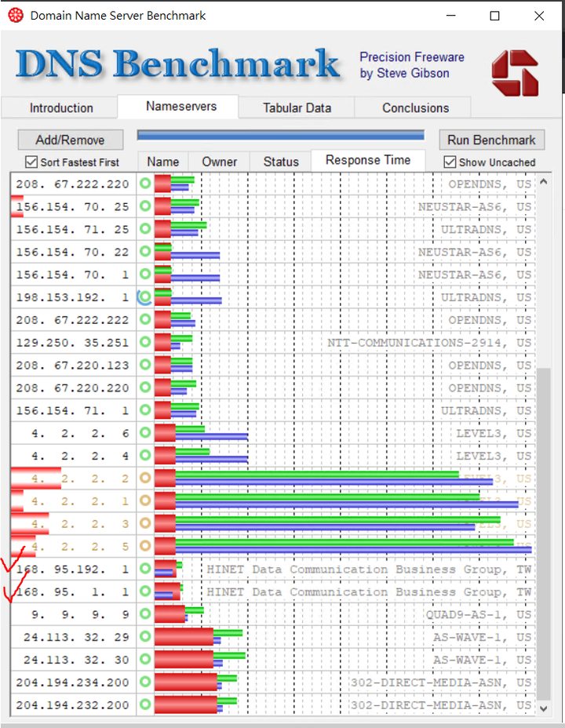Select the Response Time column tab
565x728 pixels.
pyautogui.click(x=368, y=160)
